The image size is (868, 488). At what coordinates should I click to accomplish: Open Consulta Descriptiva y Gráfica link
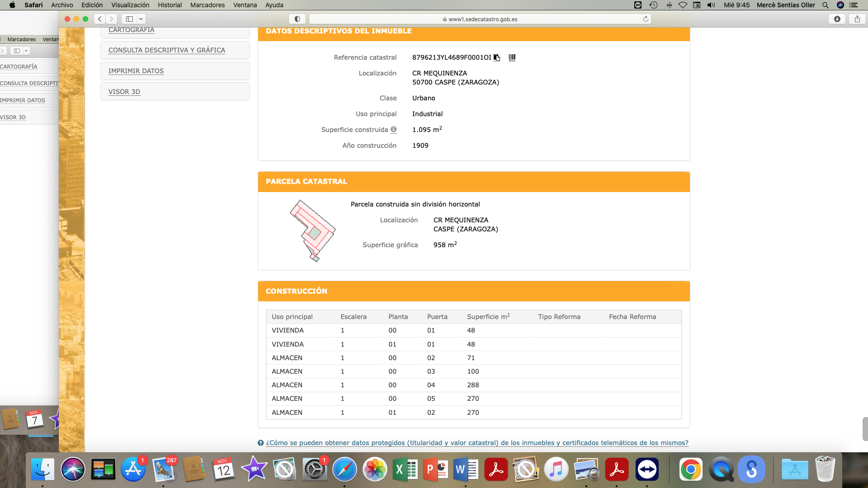tap(166, 50)
